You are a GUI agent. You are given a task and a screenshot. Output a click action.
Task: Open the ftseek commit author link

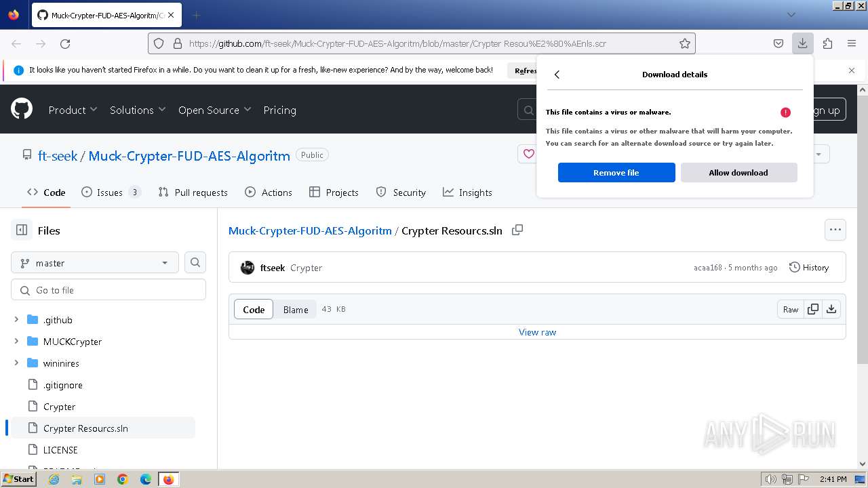pyautogui.click(x=273, y=268)
